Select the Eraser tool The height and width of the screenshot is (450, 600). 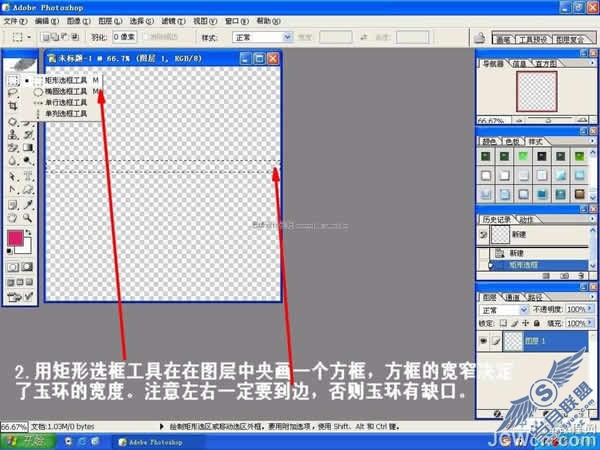click(x=13, y=148)
